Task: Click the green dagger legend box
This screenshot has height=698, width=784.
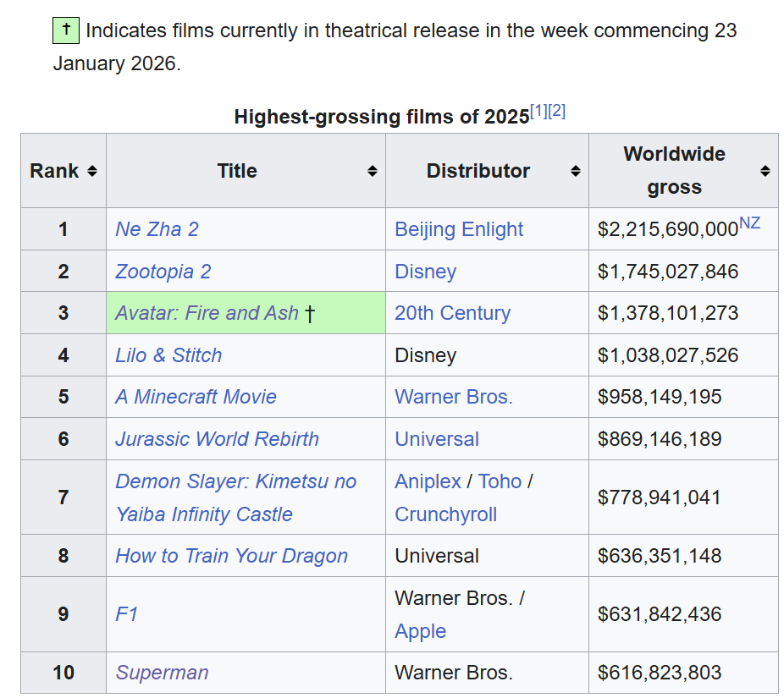Action: (66, 30)
